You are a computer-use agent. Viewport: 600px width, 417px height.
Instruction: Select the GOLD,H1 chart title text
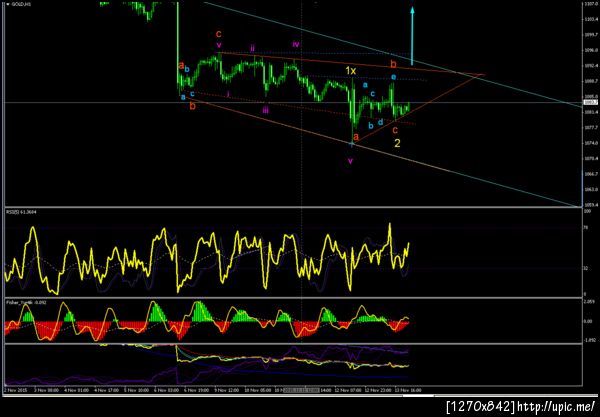[21, 4]
